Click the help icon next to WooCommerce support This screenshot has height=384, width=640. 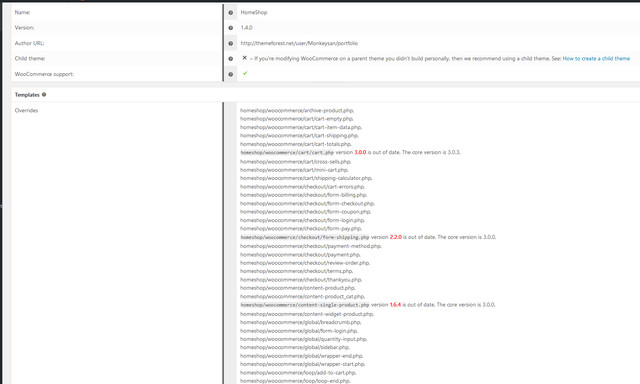click(x=231, y=74)
